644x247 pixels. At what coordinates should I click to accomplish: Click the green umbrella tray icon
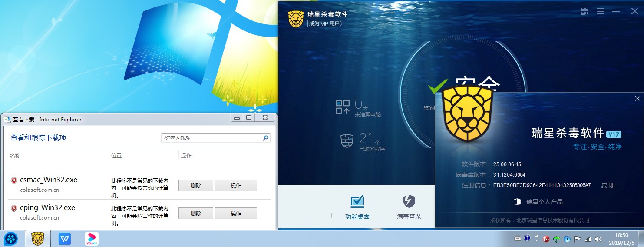pos(557,239)
